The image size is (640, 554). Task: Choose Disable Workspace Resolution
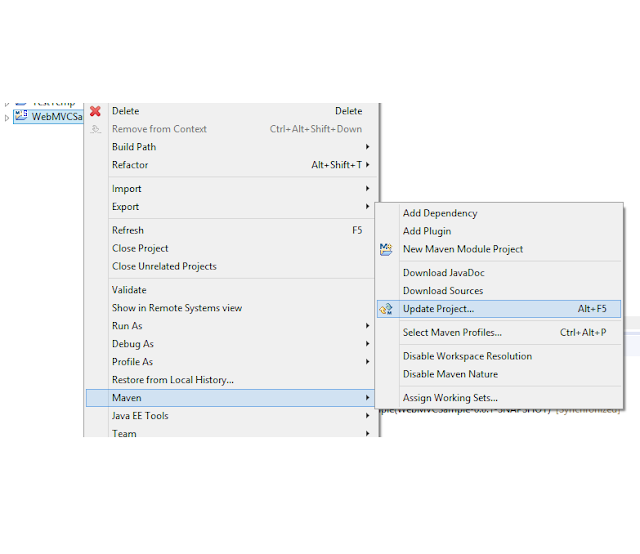coord(499,356)
